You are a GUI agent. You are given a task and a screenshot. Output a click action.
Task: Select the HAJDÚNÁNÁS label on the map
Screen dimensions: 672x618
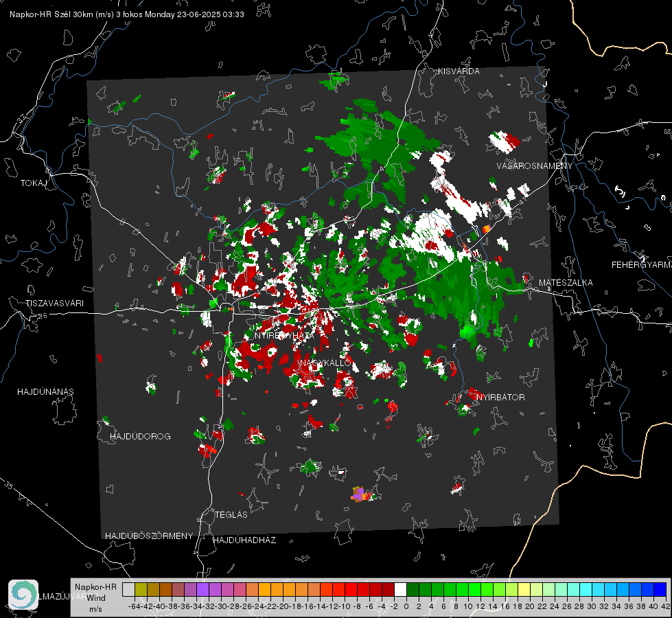[x=45, y=391]
